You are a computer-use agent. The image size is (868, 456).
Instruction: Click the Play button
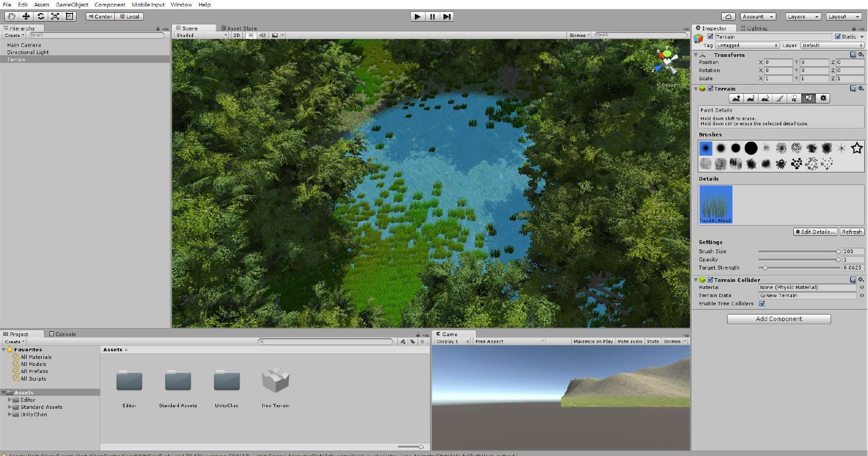[x=417, y=16]
